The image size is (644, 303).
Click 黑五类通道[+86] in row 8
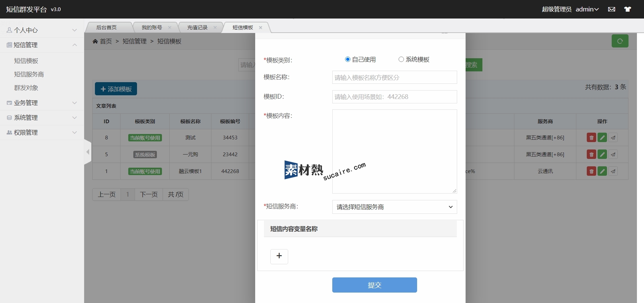tap(545, 138)
